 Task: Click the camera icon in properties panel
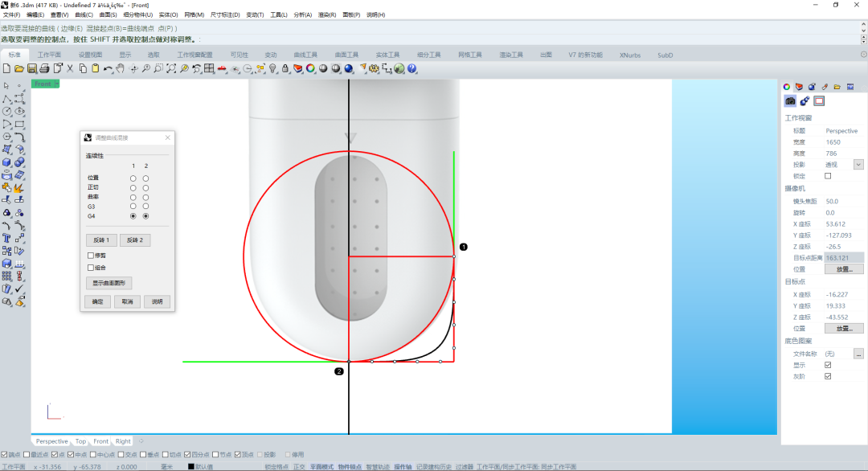click(790, 100)
